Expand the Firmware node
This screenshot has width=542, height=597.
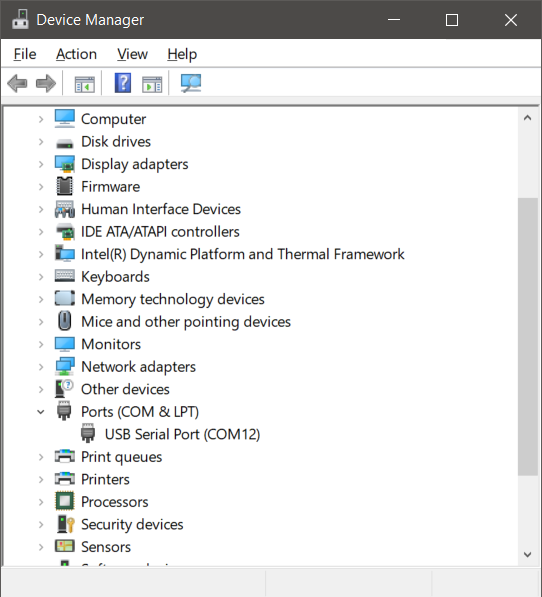[x=41, y=187]
